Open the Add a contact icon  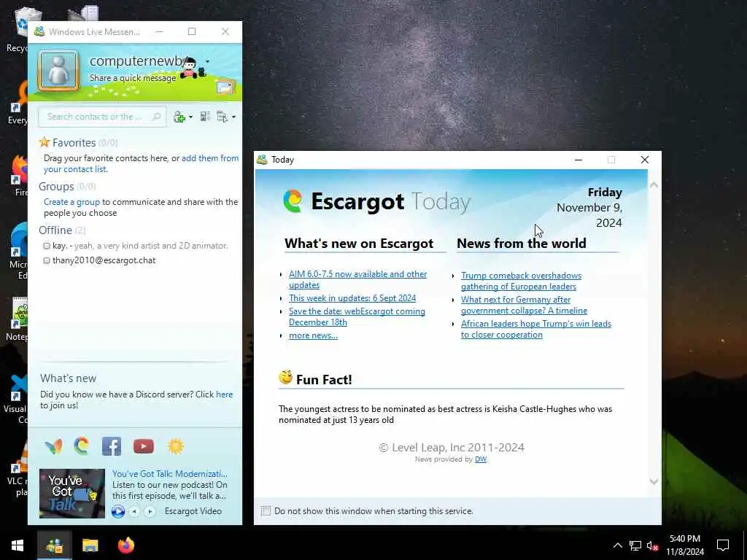point(179,117)
